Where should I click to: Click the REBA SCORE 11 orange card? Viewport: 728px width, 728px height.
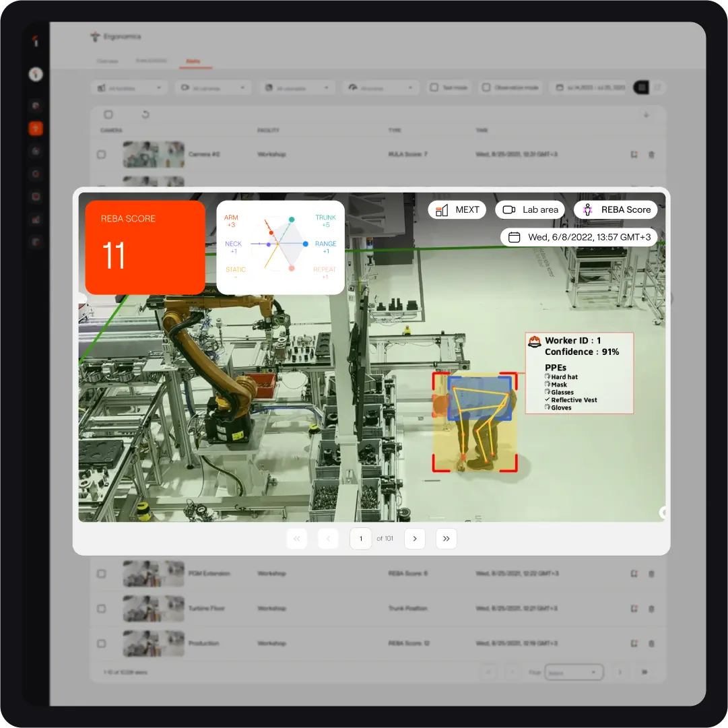click(145, 246)
